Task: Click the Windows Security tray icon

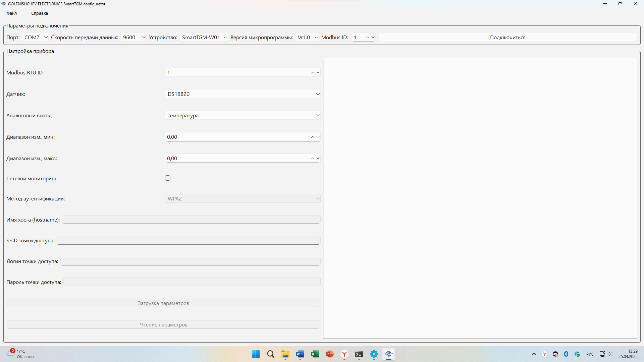Action: (x=577, y=354)
